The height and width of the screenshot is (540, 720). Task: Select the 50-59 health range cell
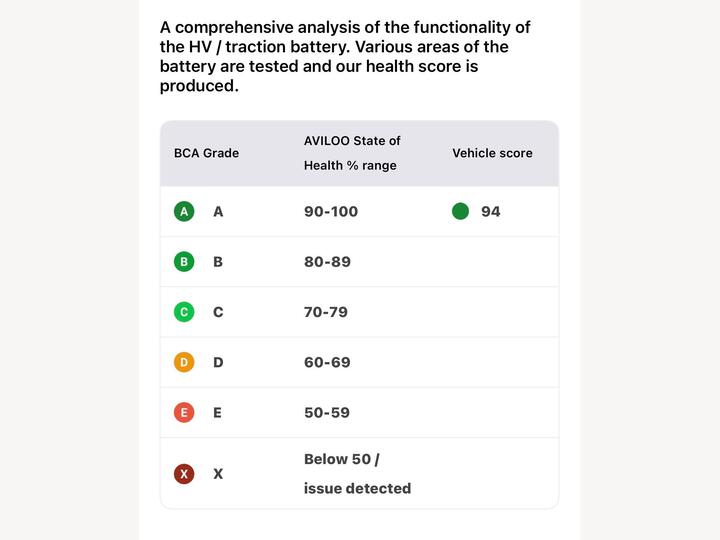pyautogui.click(x=326, y=413)
